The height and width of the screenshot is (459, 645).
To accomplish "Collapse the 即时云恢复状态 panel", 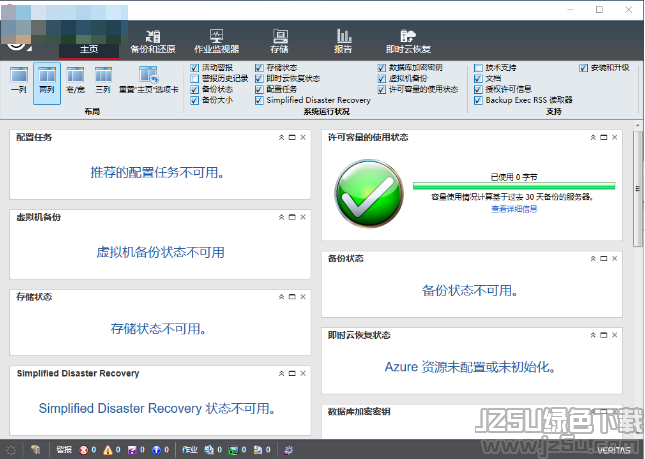I will [593, 335].
